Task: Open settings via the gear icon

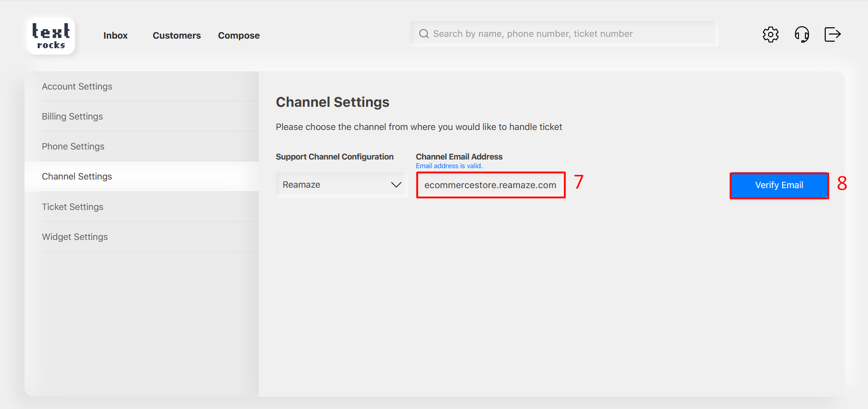Action: 770,35
